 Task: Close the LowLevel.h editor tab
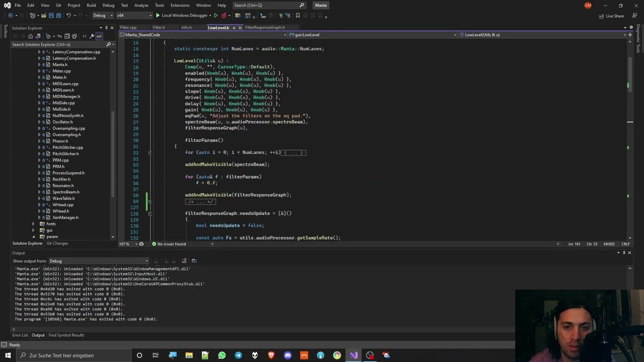coord(240,28)
